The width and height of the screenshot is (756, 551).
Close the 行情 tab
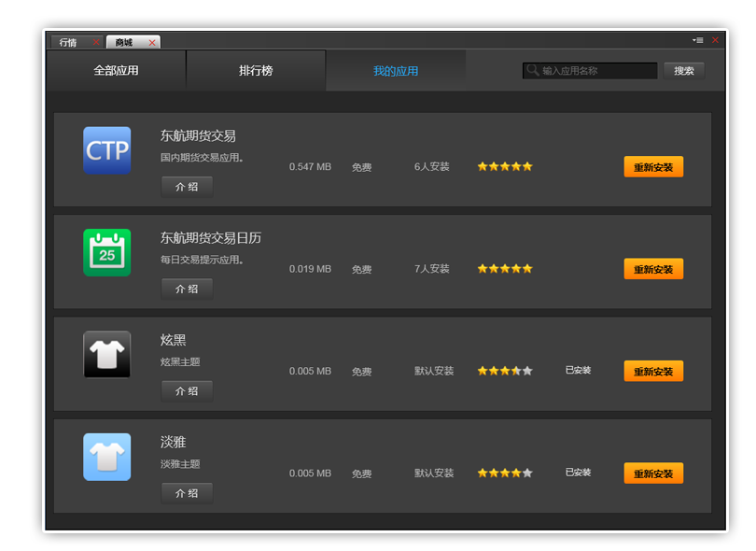tap(96, 42)
